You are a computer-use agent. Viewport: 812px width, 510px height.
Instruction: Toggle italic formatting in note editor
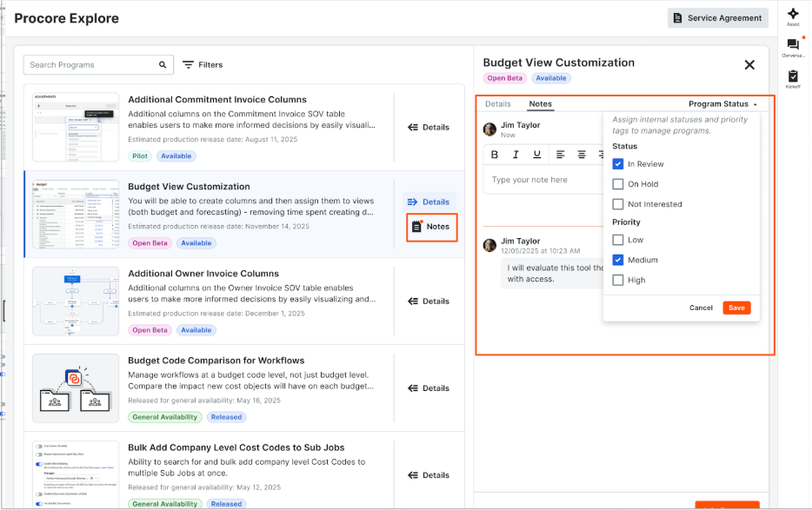point(516,155)
